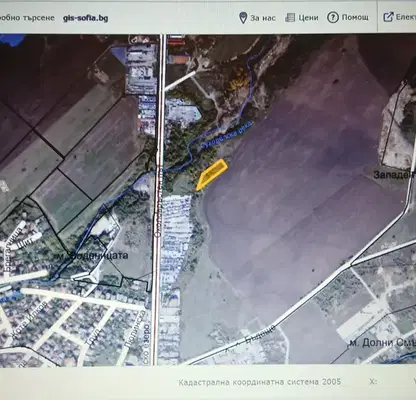Click the м. Долни Смъ… locality label
The height and width of the screenshot is (400, 416).
382,342
